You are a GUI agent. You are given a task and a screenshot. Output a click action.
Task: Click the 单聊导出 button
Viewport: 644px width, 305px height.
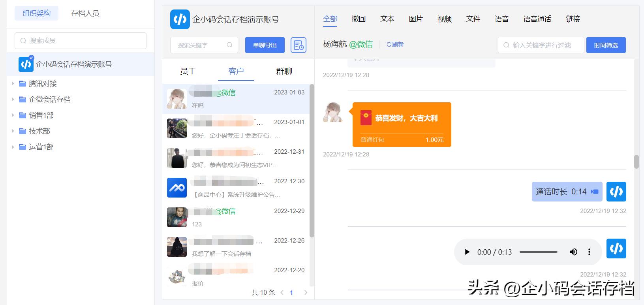coord(265,45)
